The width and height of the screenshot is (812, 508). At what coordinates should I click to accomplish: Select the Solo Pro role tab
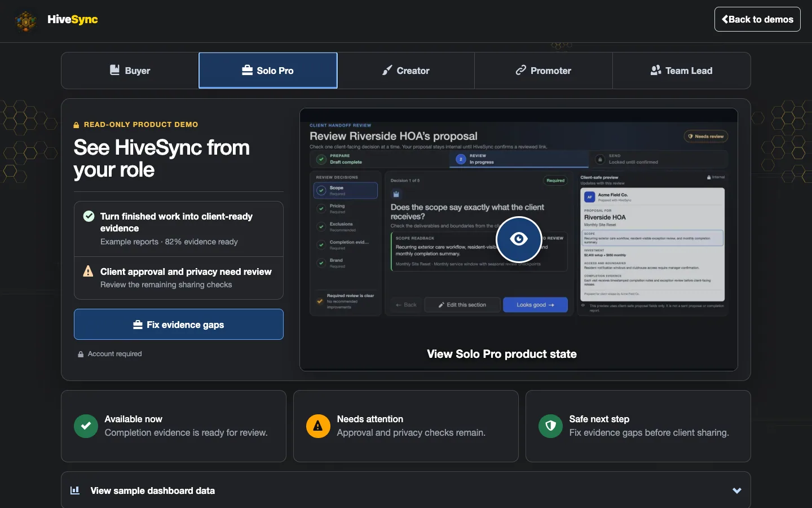click(268, 71)
